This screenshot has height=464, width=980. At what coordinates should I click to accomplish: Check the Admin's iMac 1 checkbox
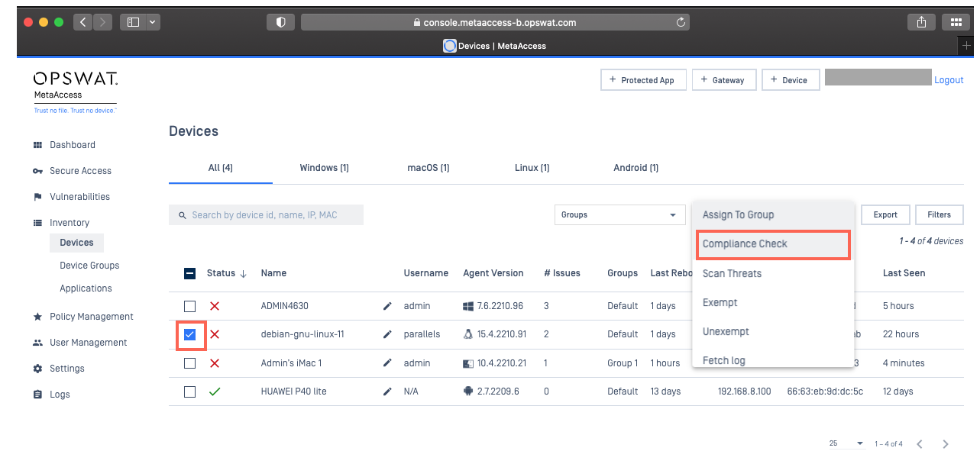(189, 363)
